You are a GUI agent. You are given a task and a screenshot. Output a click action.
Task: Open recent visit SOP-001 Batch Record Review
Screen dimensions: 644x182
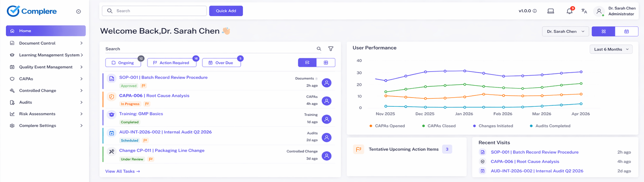535,152
